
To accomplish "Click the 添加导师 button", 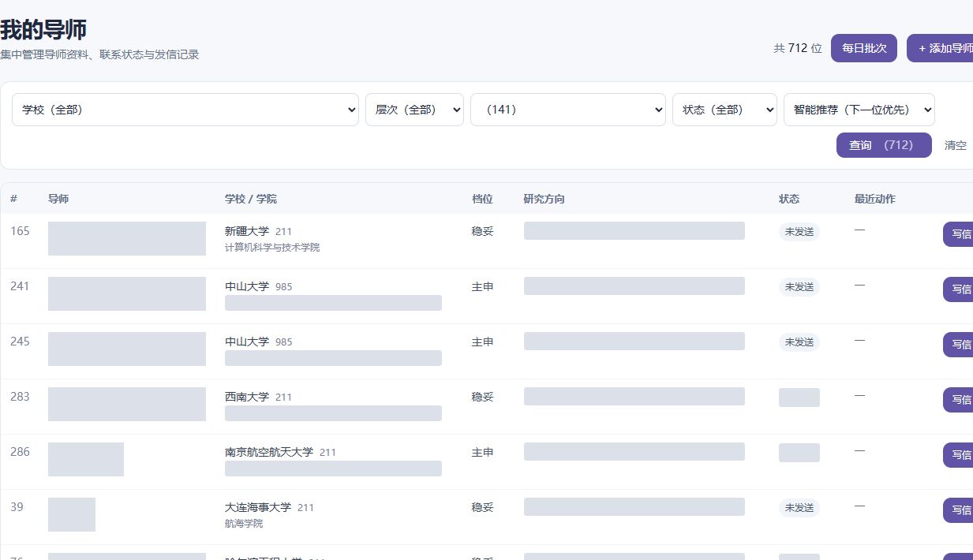I will (941, 48).
